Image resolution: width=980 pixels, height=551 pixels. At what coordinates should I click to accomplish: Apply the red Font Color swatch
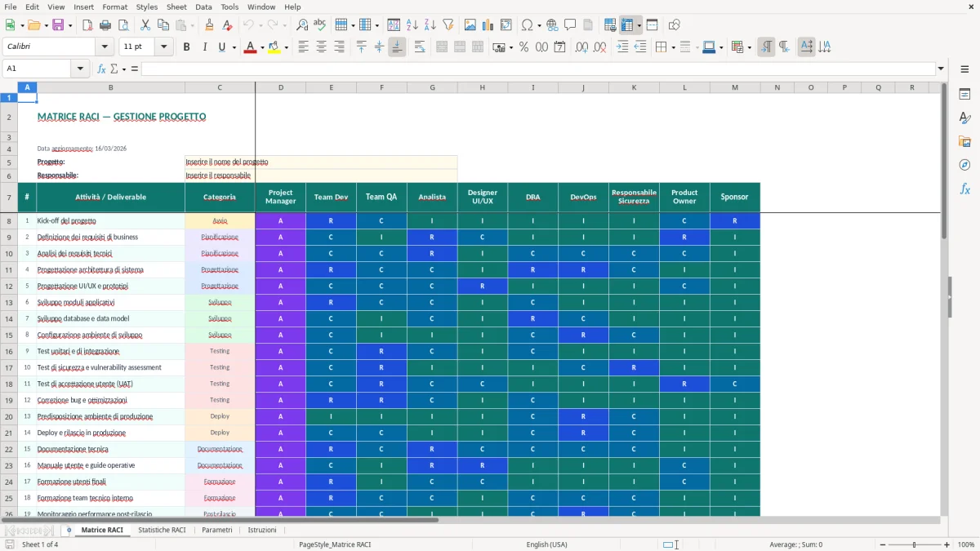250,47
